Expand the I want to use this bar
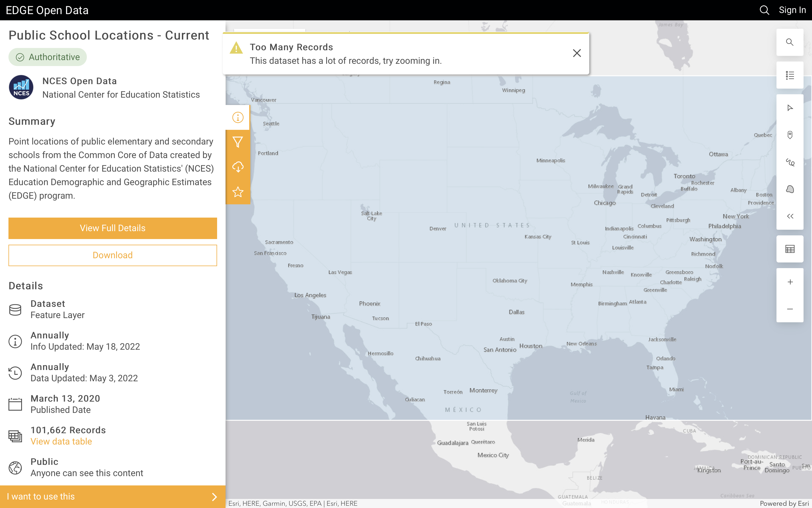 113,497
